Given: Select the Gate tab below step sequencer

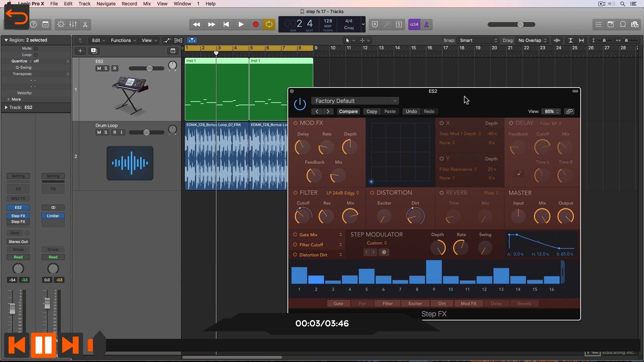Looking at the screenshot, I should point(338,304).
